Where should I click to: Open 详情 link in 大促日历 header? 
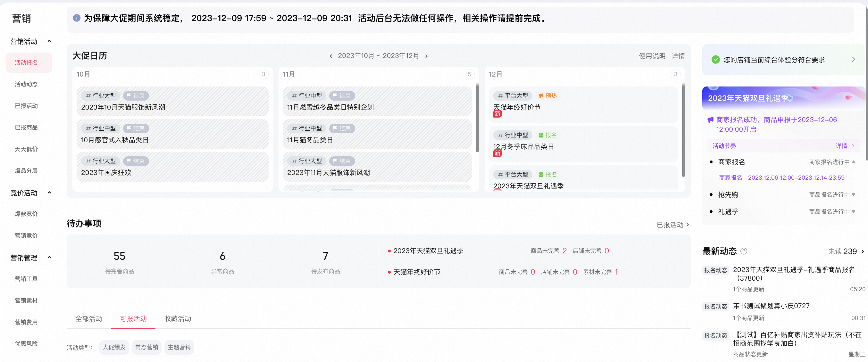678,56
